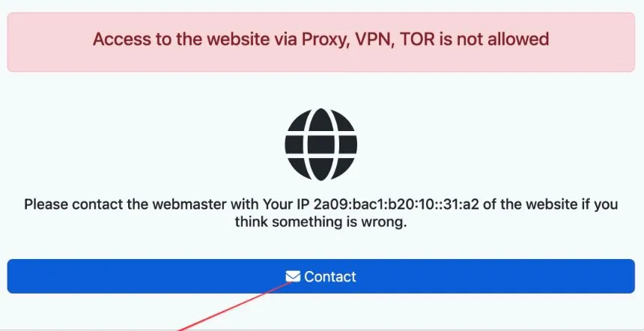
Task: Click the envelope icon beside Contact
Action: [x=293, y=276]
